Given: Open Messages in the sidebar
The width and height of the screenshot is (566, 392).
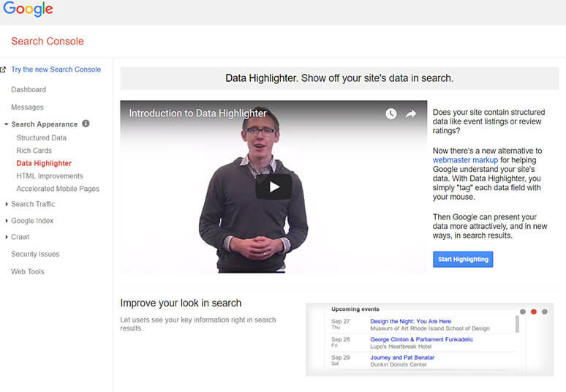Looking at the screenshot, I should 28,108.
